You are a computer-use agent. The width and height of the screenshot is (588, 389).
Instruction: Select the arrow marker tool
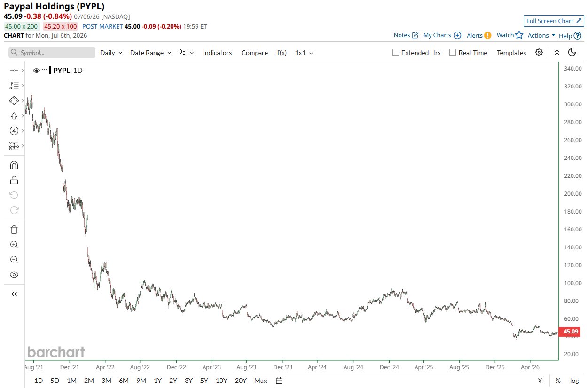point(14,116)
